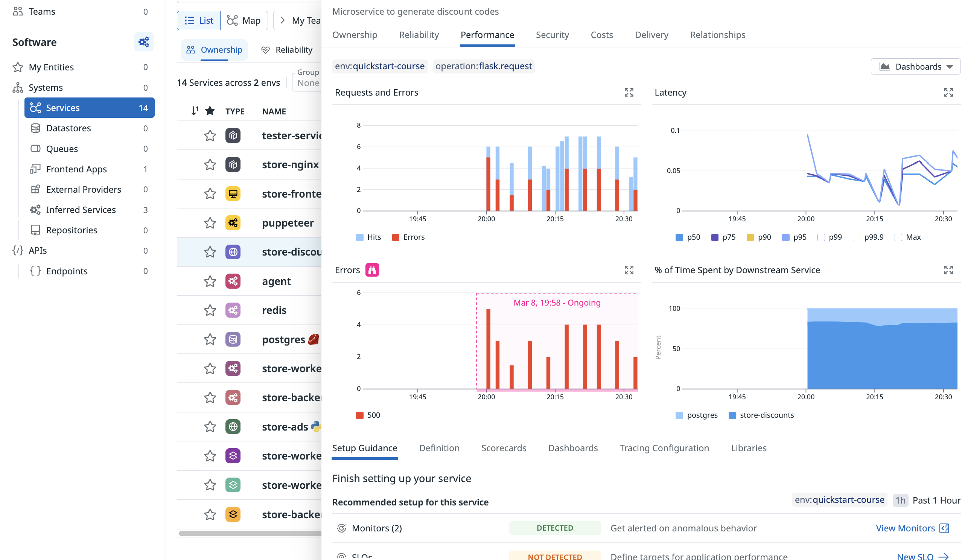Screen dimensions: 962x560
Task: Star the store-nginx service
Action: tap(210, 164)
